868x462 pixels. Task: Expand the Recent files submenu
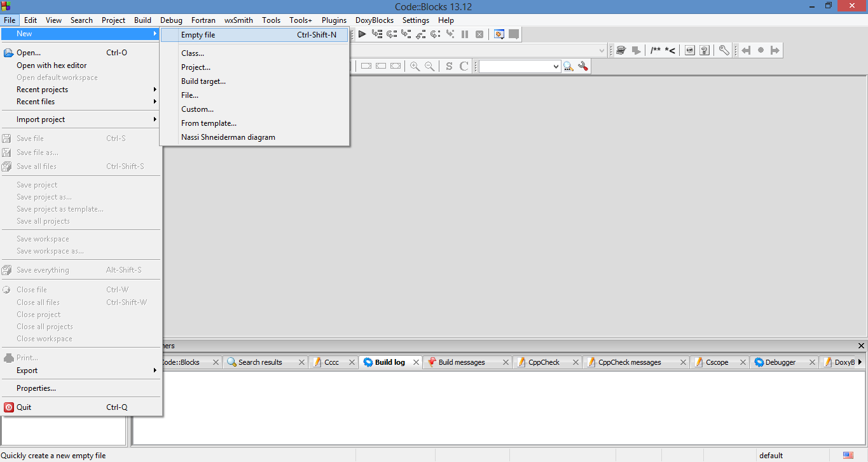tap(81, 102)
